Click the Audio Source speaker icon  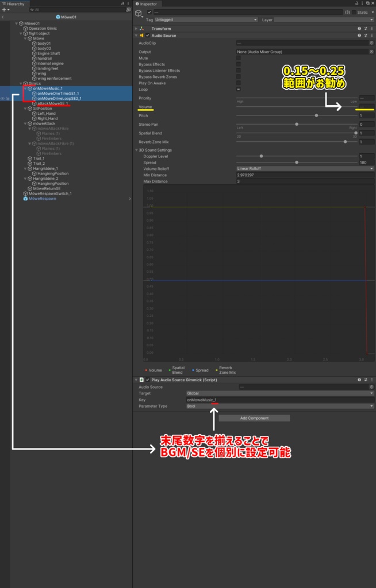[x=142, y=36]
